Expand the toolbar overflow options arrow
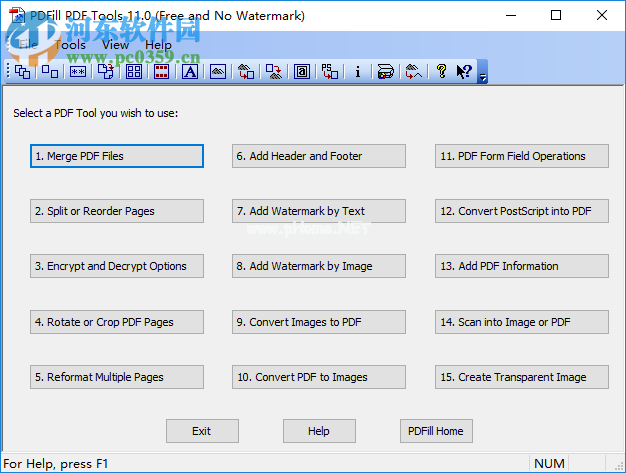626x473 pixels. coord(483,72)
